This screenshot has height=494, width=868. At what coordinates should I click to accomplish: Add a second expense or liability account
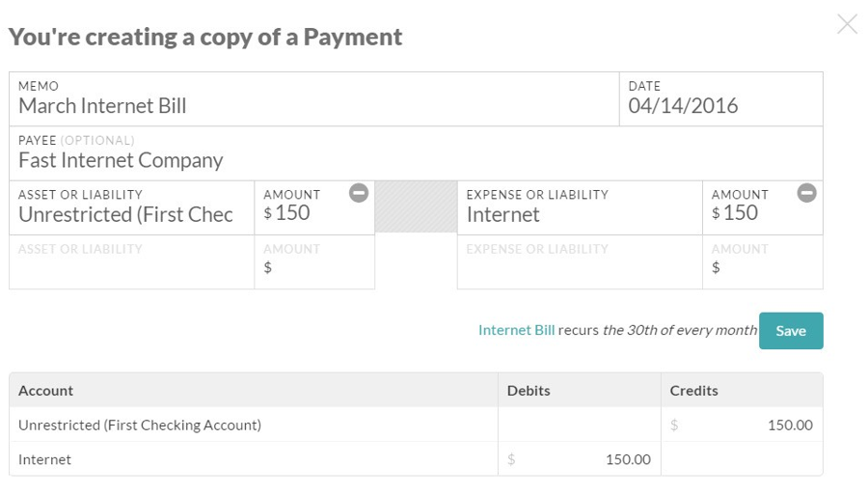(580, 261)
